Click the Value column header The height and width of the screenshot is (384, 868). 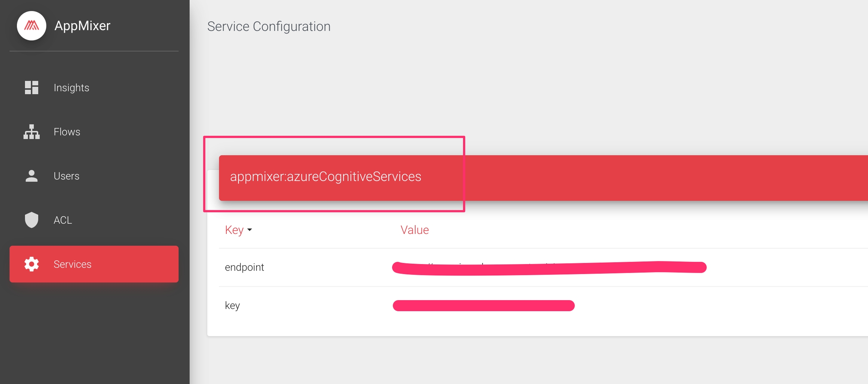pyautogui.click(x=414, y=230)
